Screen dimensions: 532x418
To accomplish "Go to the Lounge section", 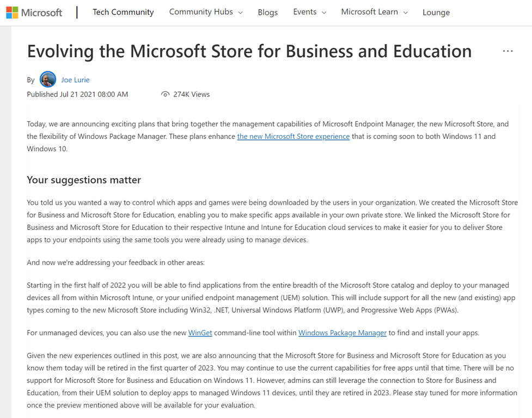I will (436, 12).
